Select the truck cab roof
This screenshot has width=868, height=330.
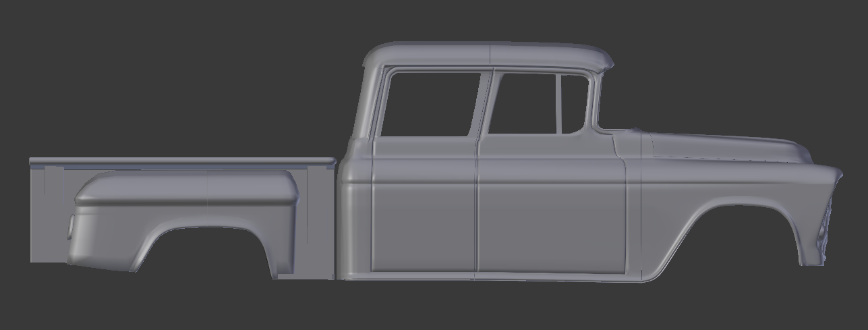[488, 55]
